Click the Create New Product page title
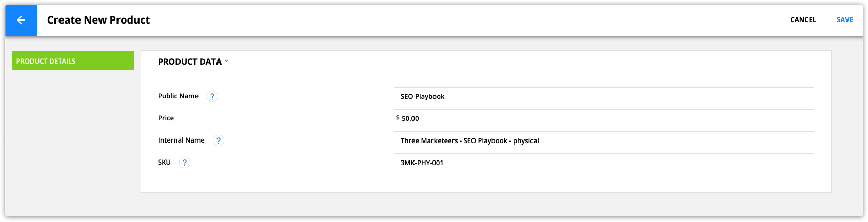868x222 pixels. click(x=98, y=20)
